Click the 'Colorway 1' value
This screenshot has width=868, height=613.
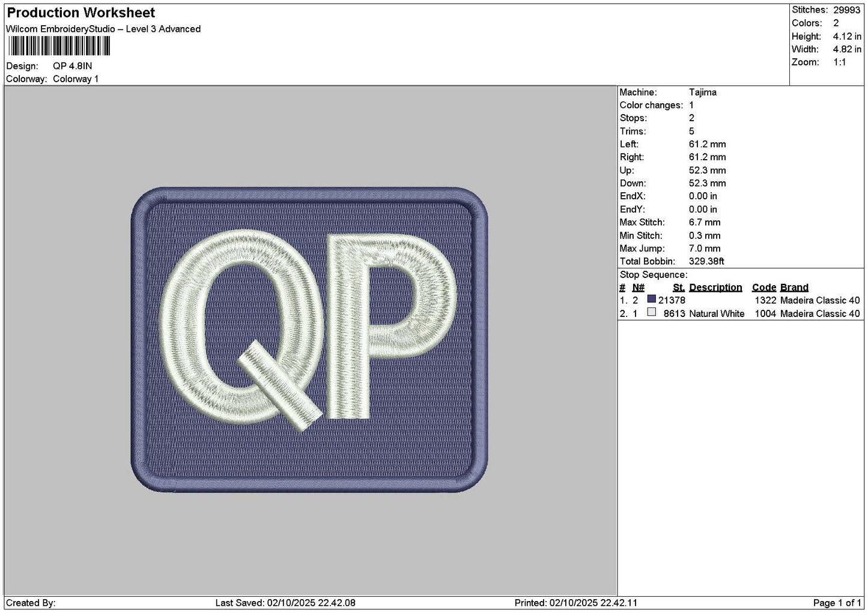coord(76,79)
